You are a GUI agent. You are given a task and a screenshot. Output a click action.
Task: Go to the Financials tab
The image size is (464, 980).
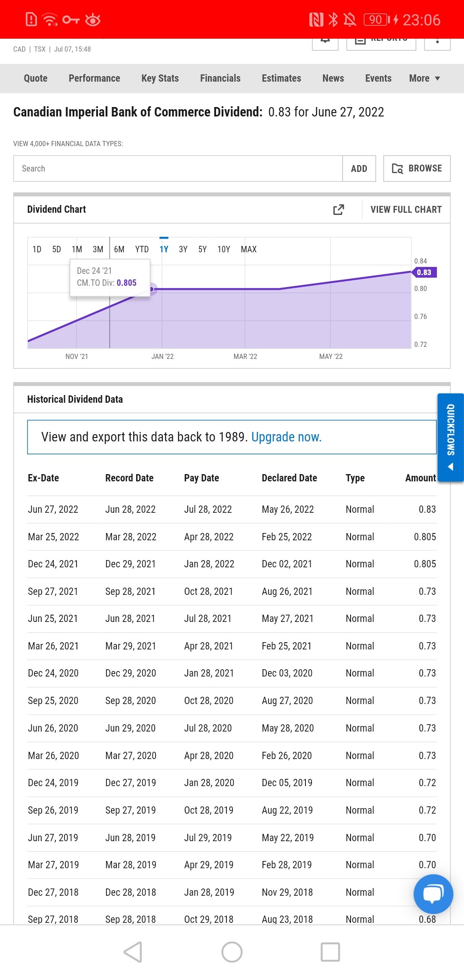pos(220,78)
